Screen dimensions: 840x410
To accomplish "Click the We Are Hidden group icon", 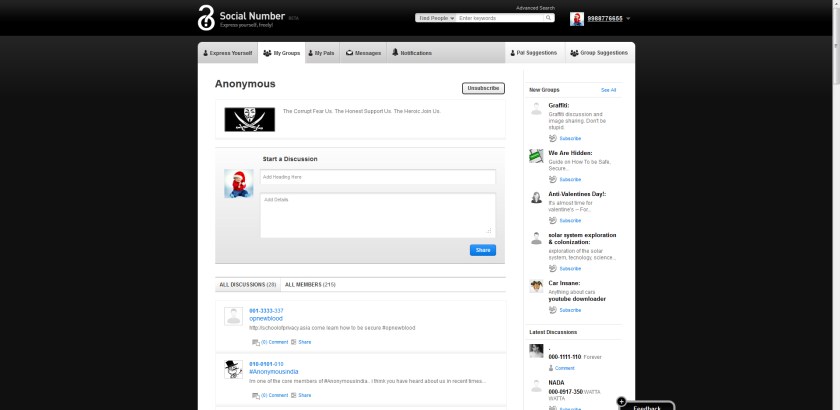I will 537,156.
